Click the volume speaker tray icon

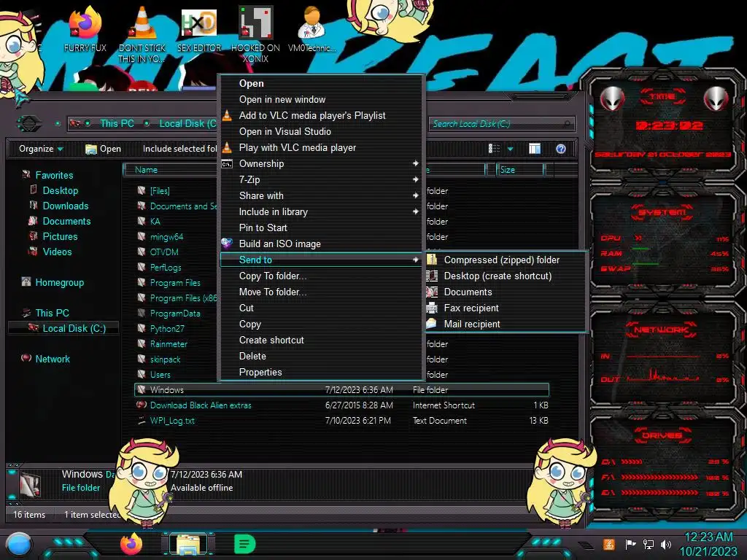666,544
